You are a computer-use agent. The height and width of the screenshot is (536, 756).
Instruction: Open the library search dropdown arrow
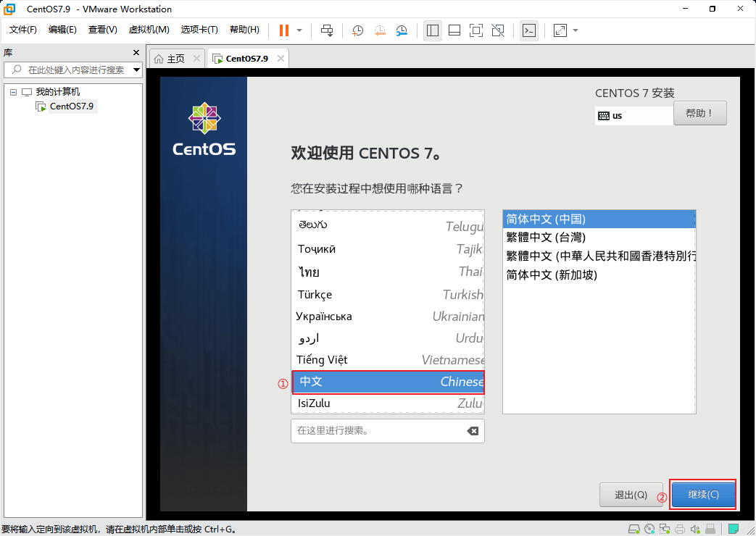click(x=136, y=70)
